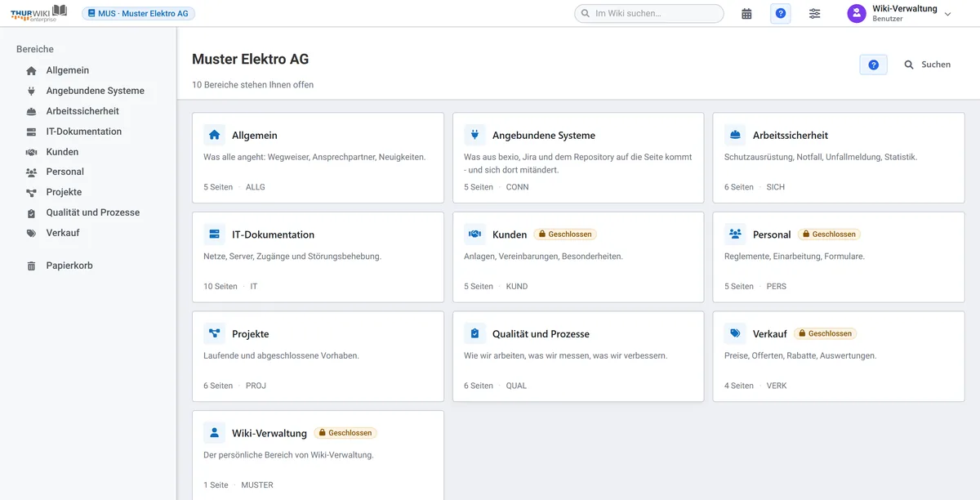Open the Arbeitssicherheit card title
Viewport: 980px width, 500px height.
791,136
